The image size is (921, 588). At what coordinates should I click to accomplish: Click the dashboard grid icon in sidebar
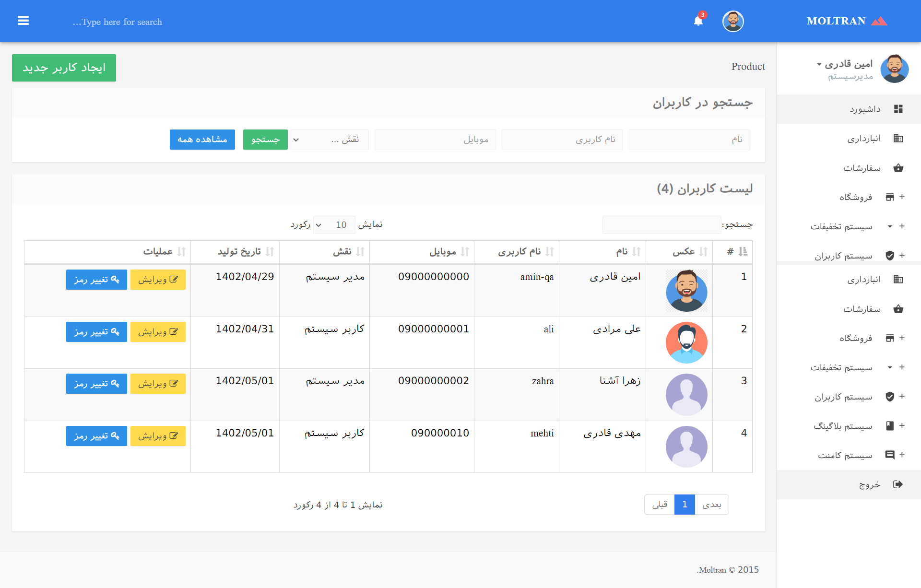[x=898, y=109]
